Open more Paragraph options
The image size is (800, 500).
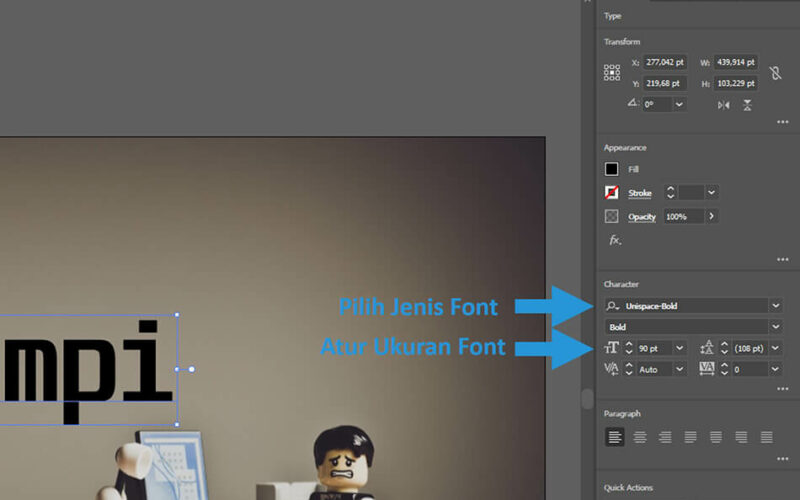(x=783, y=459)
